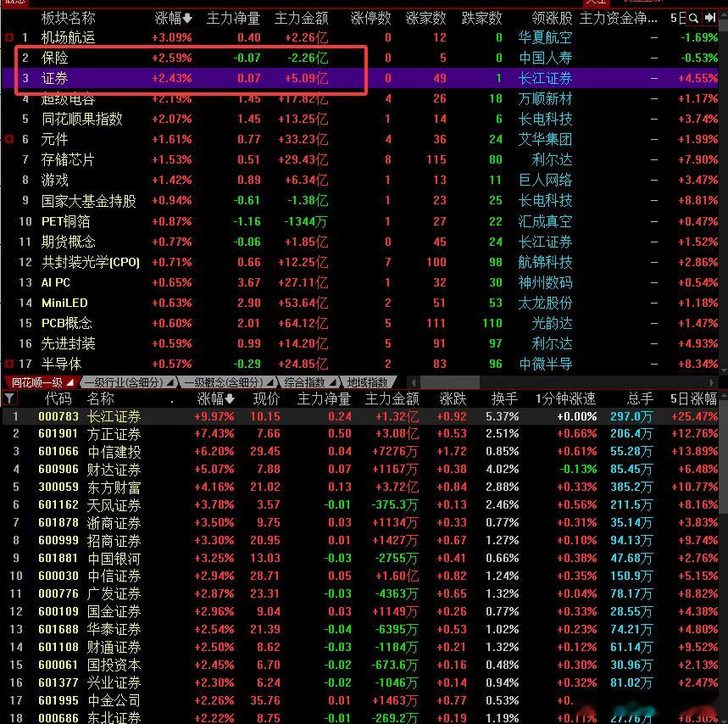This screenshot has width=728, height=724.
Task: Select the MiniLED sector row
Action: [x=358, y=303]
